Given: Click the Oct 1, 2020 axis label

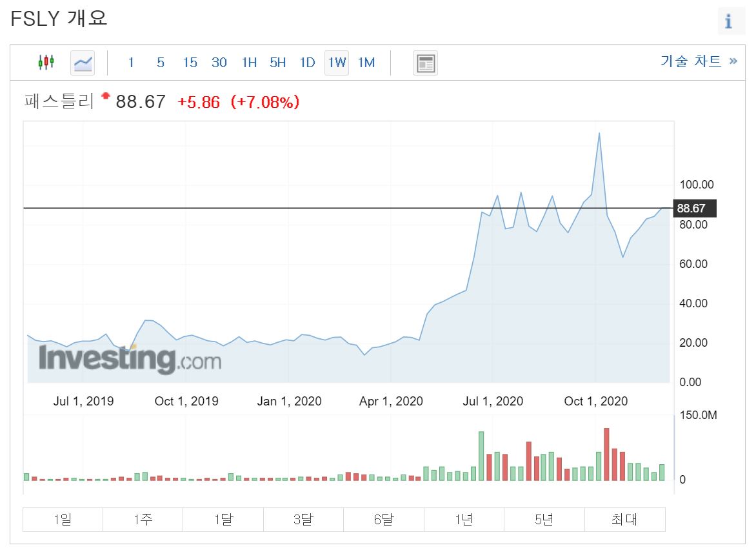Looking at the screenshot, I should click(596, 402).
